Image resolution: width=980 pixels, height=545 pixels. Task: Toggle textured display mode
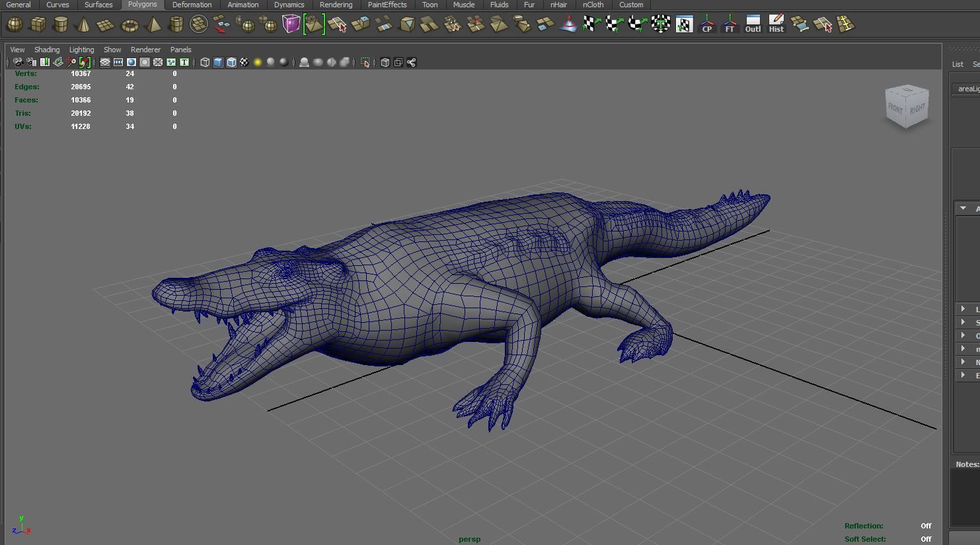[245, 62]
